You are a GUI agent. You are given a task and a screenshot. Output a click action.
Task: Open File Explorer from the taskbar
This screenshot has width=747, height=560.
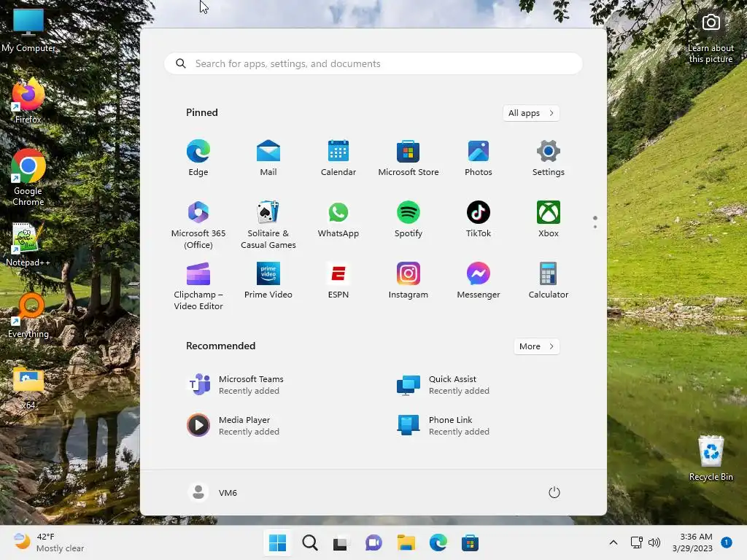[x=406, y=542]
